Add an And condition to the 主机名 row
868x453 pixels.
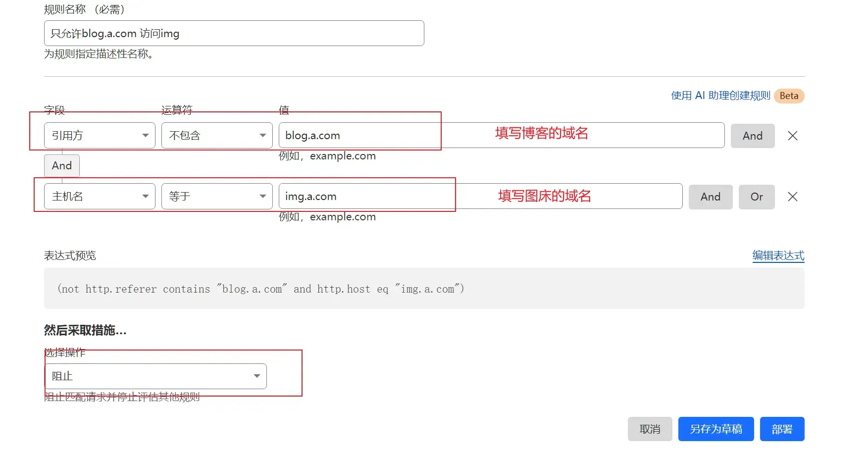(x=710, y=197)
